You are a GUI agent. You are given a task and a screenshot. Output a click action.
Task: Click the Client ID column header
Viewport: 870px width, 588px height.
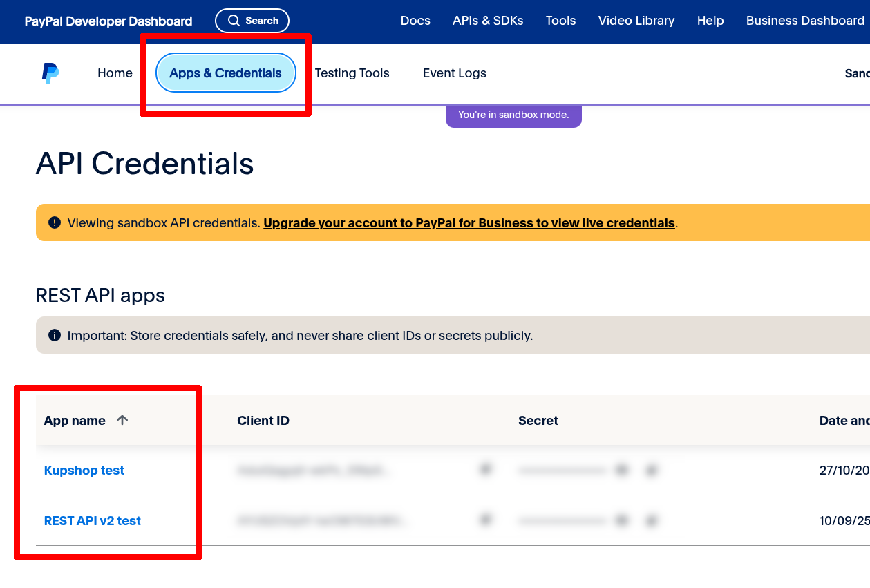point(263,421)
